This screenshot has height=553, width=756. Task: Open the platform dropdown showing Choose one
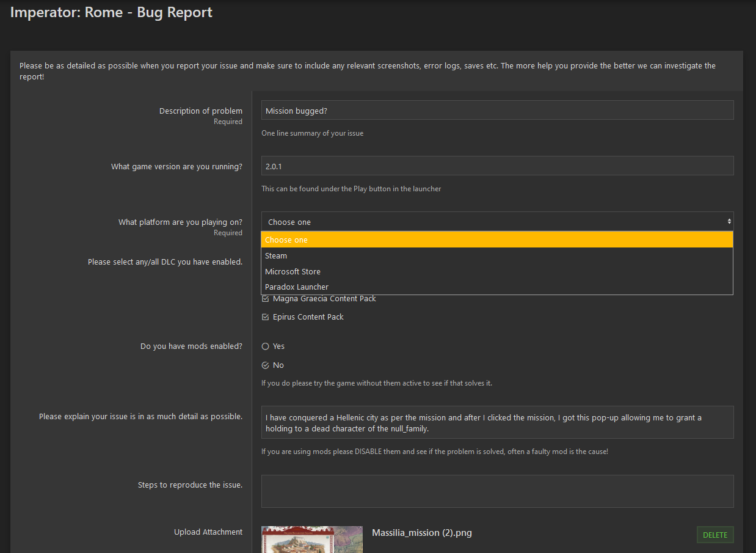point(497,222)
